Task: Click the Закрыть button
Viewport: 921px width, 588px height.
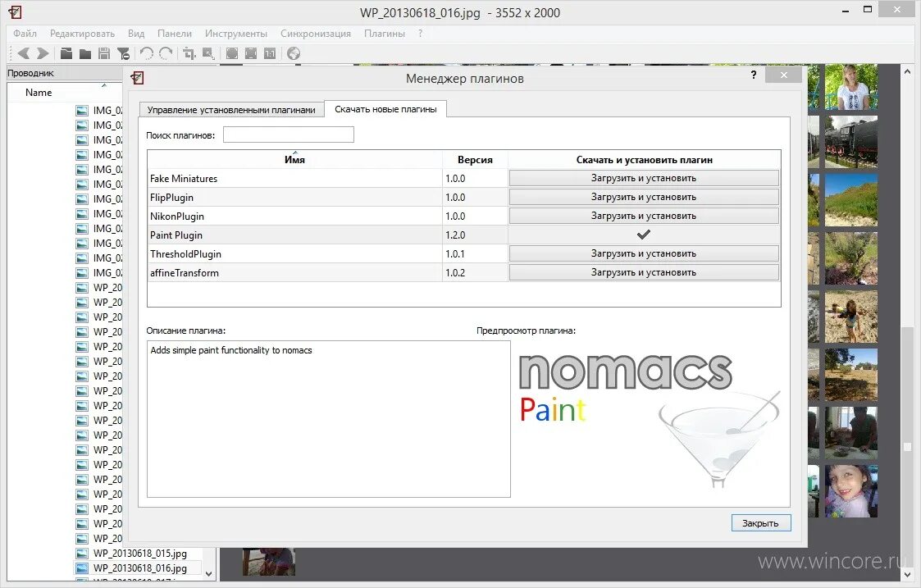Action: click(x=760, y=522)
